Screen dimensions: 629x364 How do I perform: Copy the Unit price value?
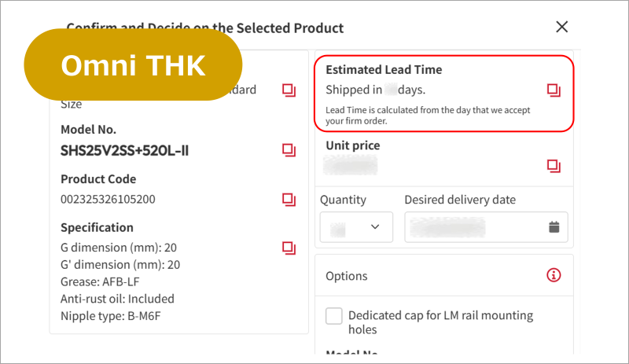coord(554,165)
